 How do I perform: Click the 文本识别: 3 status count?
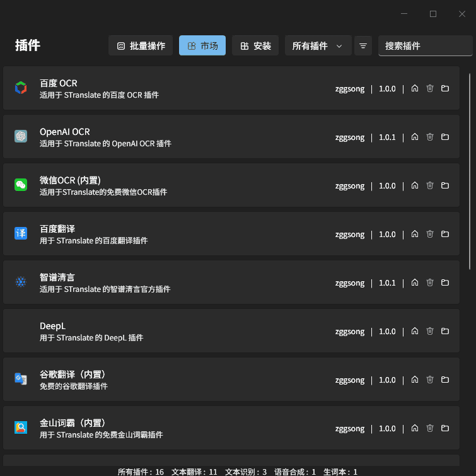[x=246, y=472]
